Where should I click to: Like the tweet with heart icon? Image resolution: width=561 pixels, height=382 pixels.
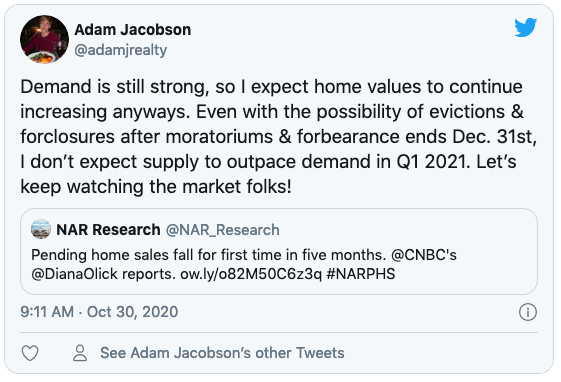pos(30,353)
